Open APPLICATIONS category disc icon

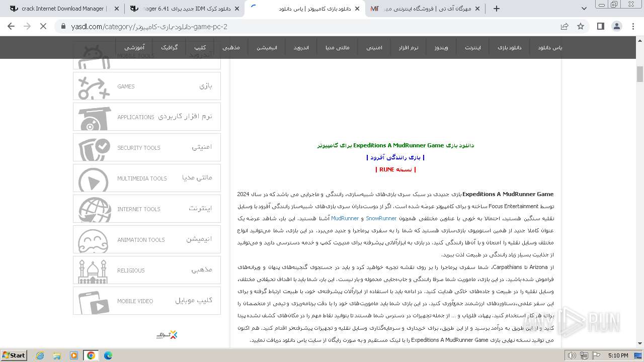(x=94, y=118)
